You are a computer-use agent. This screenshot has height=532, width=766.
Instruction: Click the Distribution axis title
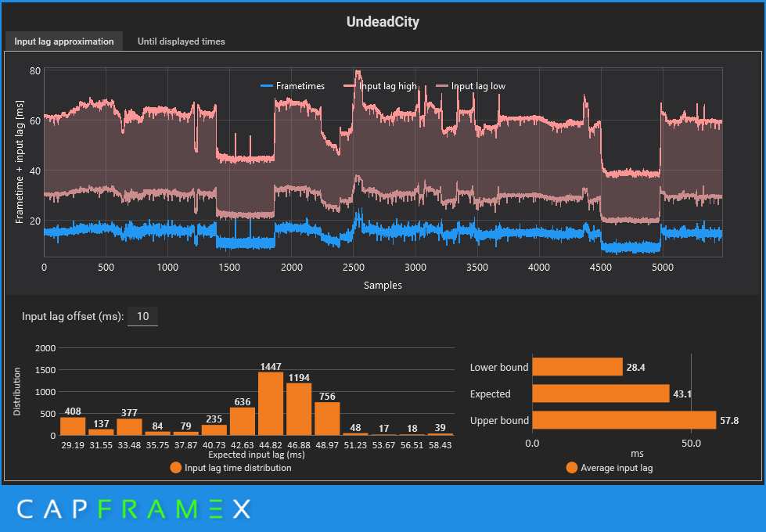[x=17, y=392]
